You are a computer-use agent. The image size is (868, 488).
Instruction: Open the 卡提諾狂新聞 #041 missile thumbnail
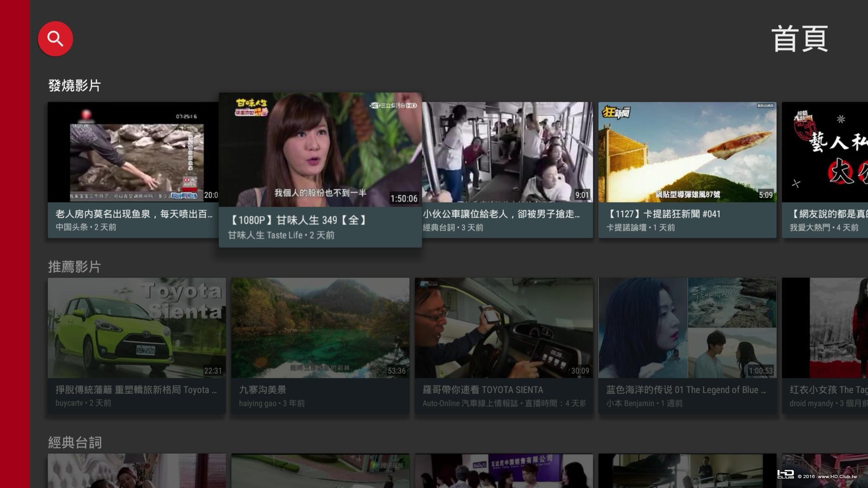tap(687, 152)
